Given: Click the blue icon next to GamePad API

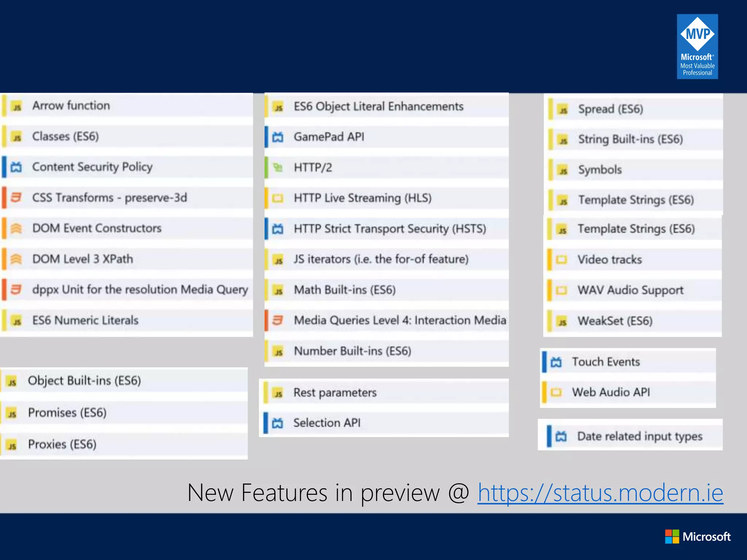Looking at the screenshot, I should [278, 137].
